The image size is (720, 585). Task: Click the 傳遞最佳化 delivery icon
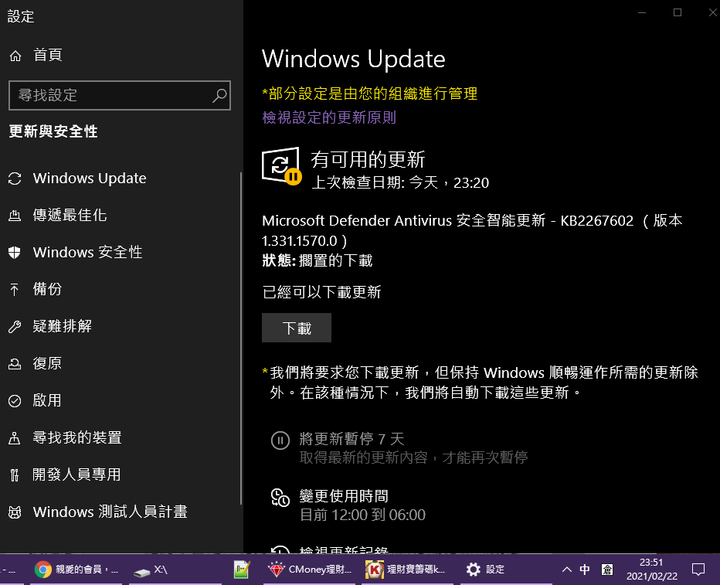[15, 215]
